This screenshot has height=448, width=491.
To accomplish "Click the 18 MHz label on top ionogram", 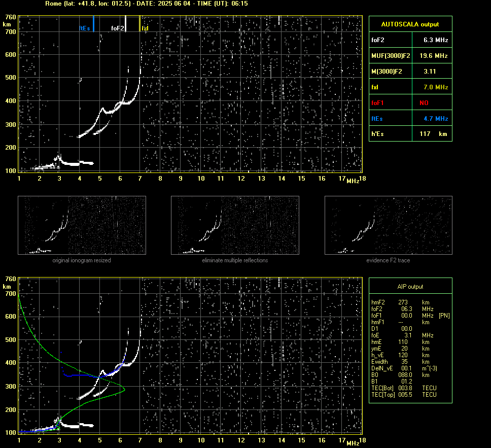I will (x=362, y=179).
